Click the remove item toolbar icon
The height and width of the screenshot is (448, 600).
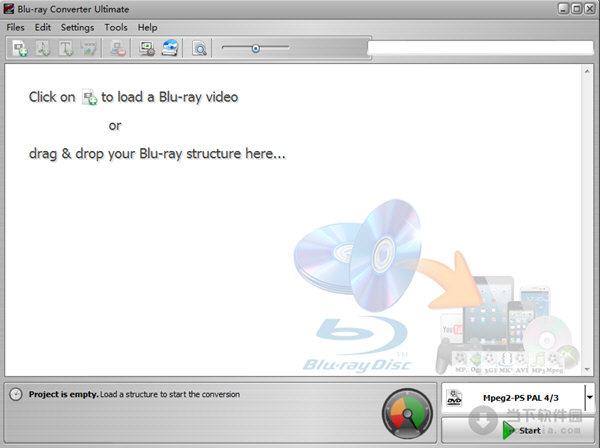coord(118,48)
